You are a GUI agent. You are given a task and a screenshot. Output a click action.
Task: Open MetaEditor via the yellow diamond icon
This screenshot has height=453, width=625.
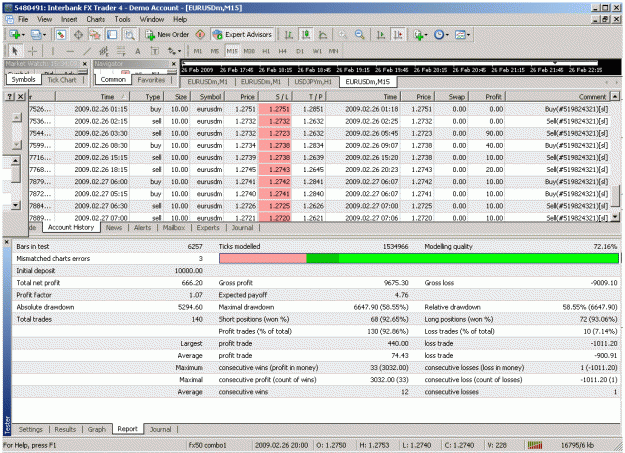coord(200,35)
